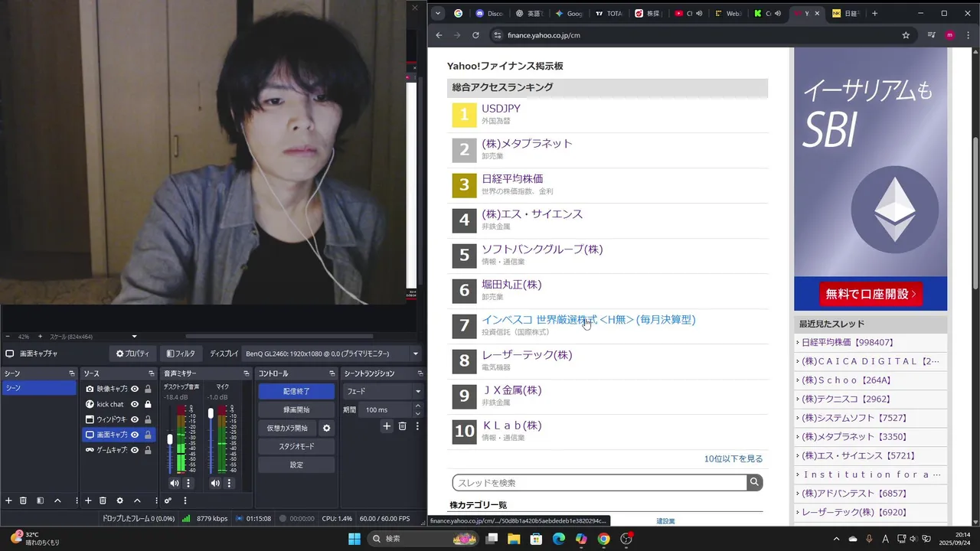Remove selected source trash icon
980x551 pixels.
(x=103, y=500)
